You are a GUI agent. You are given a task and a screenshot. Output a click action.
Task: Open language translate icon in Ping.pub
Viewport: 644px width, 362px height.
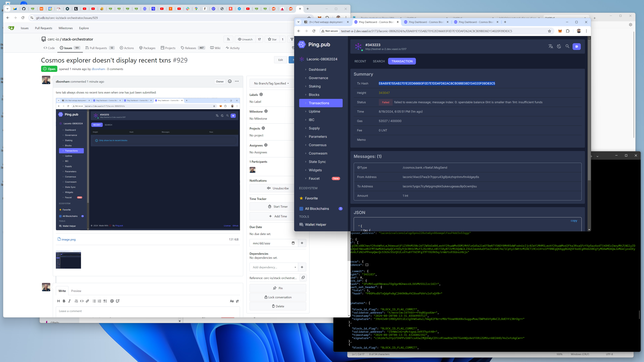tap(551, 46)
